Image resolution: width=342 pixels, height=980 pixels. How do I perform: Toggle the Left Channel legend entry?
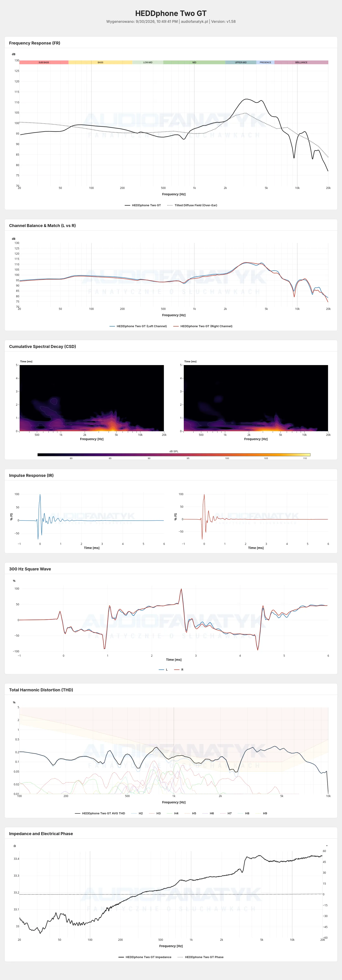(x=138, y=327)
